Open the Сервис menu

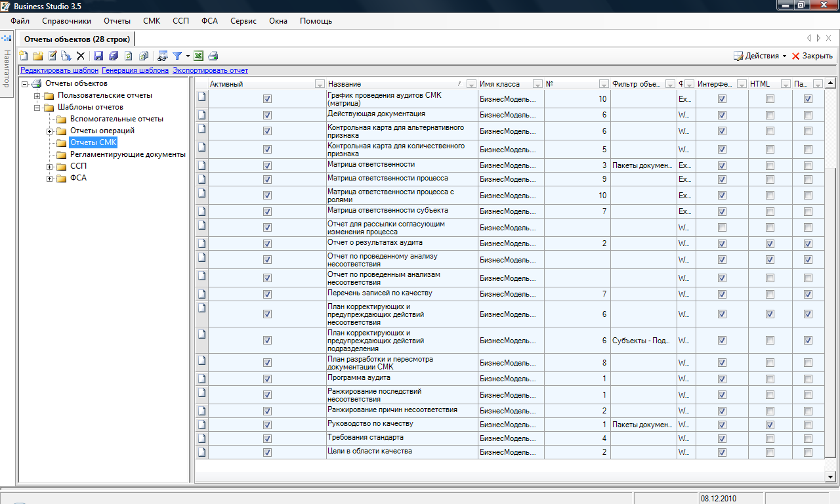[243, 21]
